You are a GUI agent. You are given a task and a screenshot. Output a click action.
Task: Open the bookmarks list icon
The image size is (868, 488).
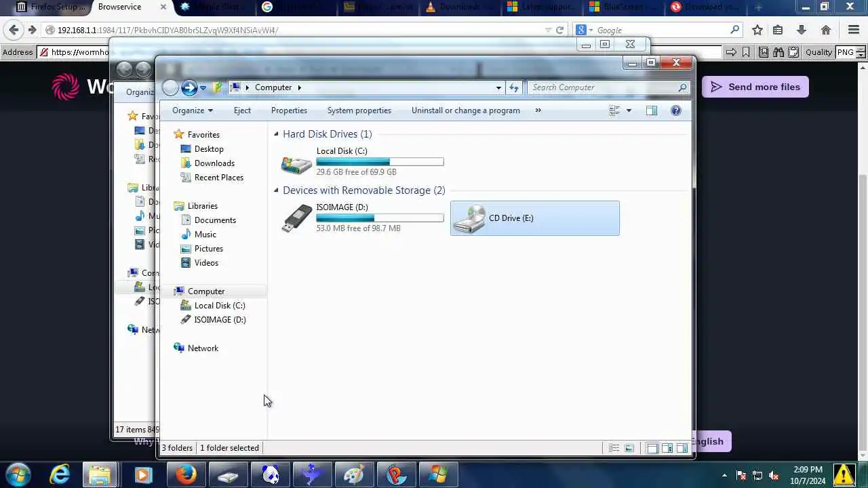point(778,30)
